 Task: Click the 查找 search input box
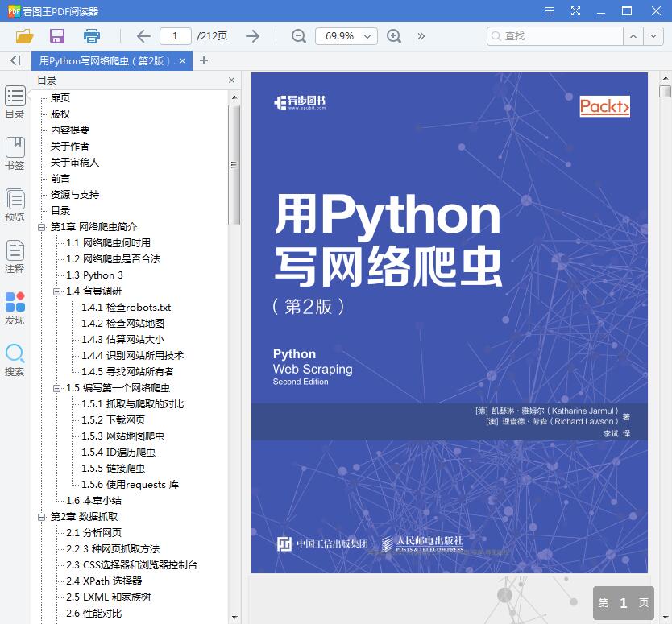(555, 36)
